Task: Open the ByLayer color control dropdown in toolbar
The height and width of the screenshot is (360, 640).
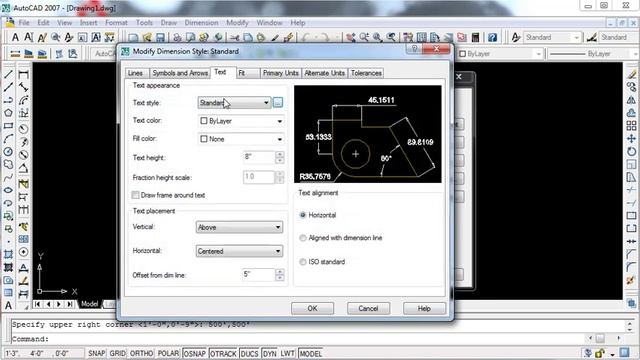Action: (x=501, y=54)
